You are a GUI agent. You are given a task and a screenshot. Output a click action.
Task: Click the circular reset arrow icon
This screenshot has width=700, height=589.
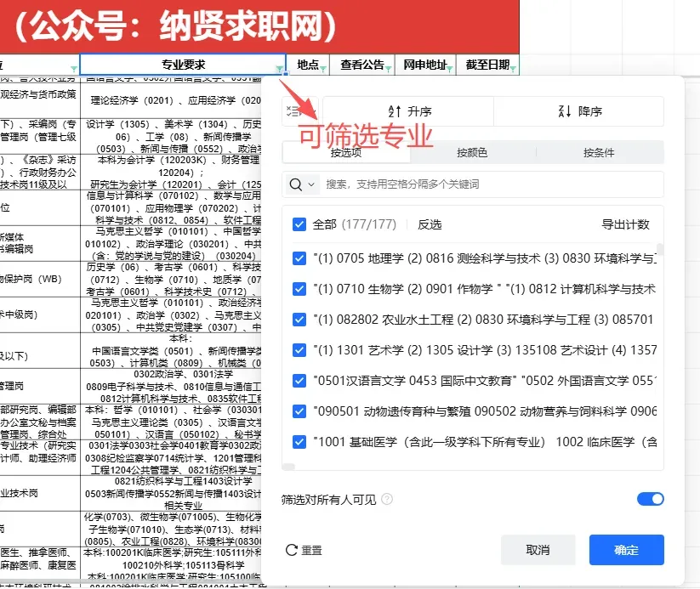click(x=292, y=550)
